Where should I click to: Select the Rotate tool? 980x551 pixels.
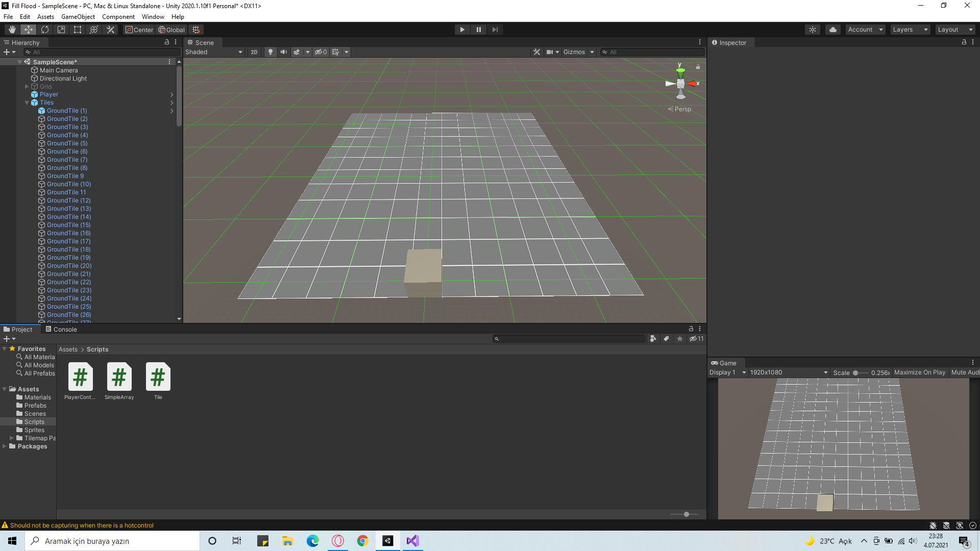(45, 30)
